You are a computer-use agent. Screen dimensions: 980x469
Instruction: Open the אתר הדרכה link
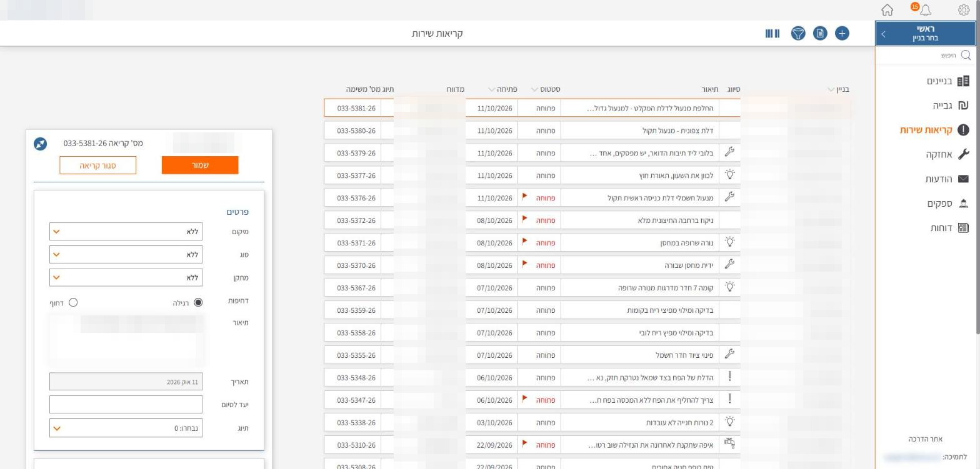(925, 439)
